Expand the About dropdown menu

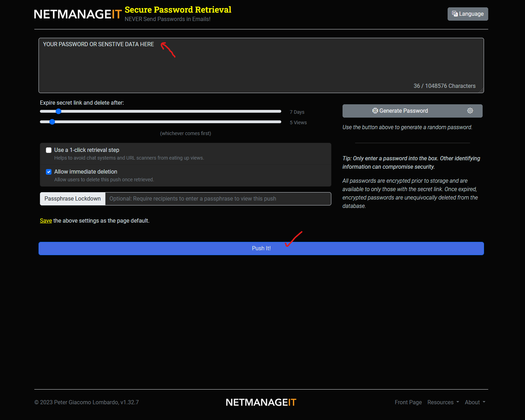(475, 402)
